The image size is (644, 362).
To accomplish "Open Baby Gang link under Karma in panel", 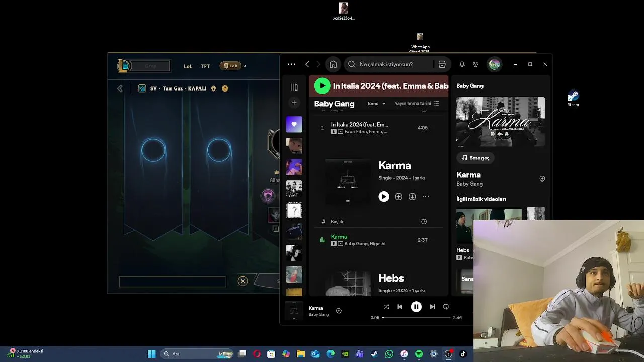I will tap(469, 184).
